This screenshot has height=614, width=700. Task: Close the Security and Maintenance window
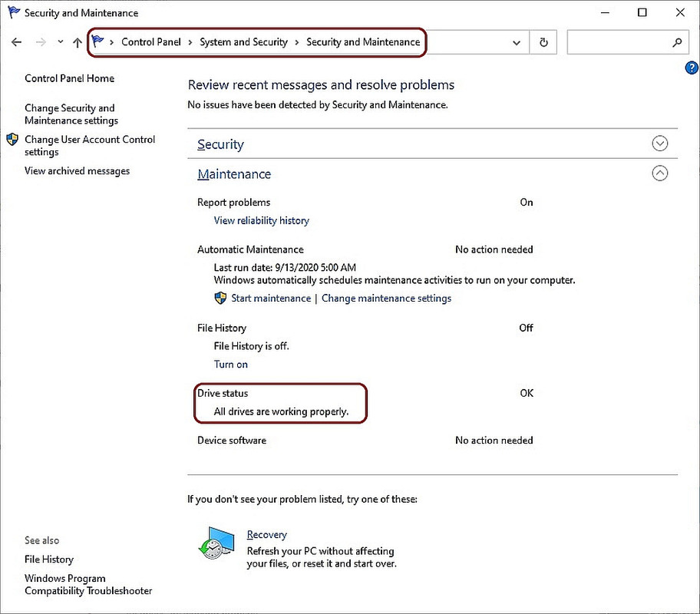[x=680, y=12]
